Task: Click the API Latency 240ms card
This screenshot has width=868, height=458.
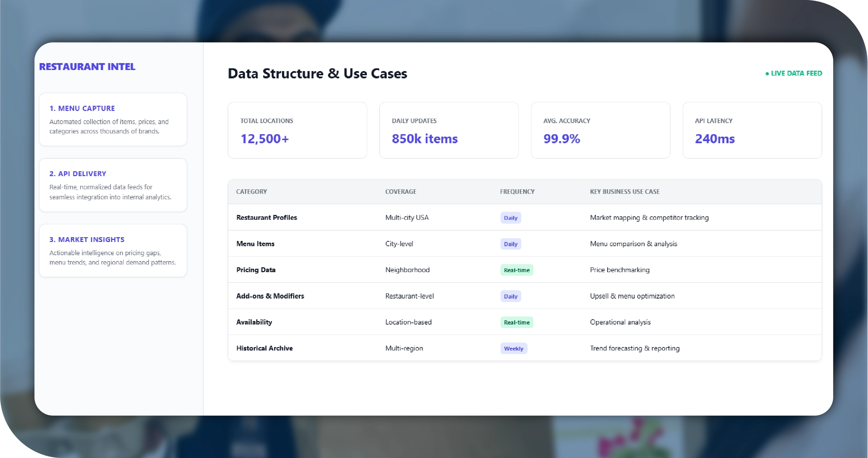Action: [x=752, y=130]
